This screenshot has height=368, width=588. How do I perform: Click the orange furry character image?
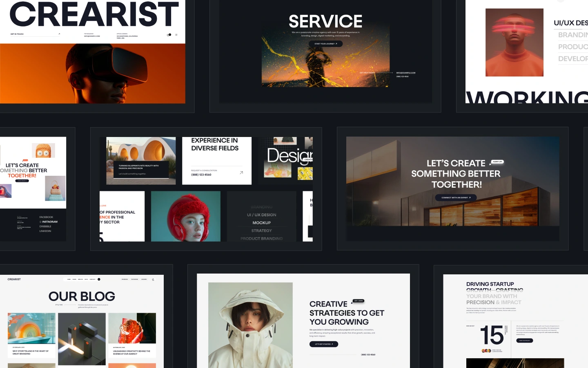click(43, 150)
